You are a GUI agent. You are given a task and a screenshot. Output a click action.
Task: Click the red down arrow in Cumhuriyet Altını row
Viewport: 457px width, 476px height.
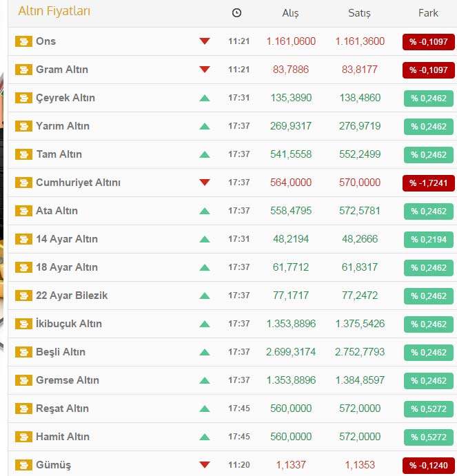[x=204, y=183]
